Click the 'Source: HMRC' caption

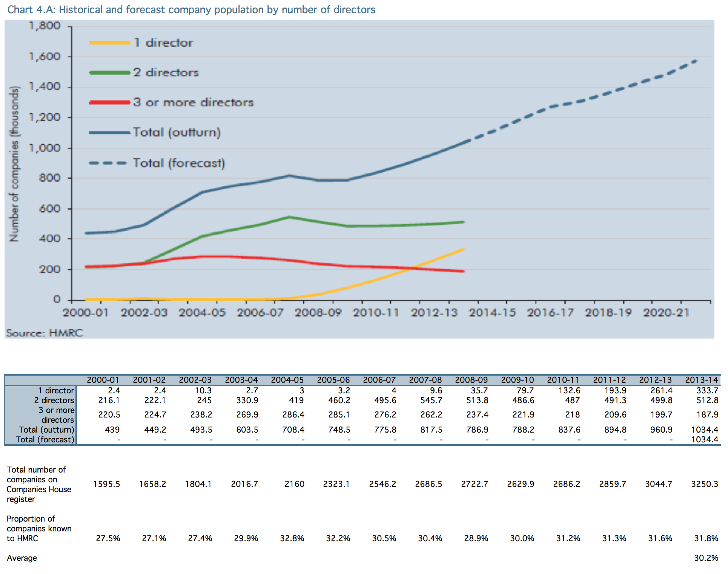click(x=44, y=333)
